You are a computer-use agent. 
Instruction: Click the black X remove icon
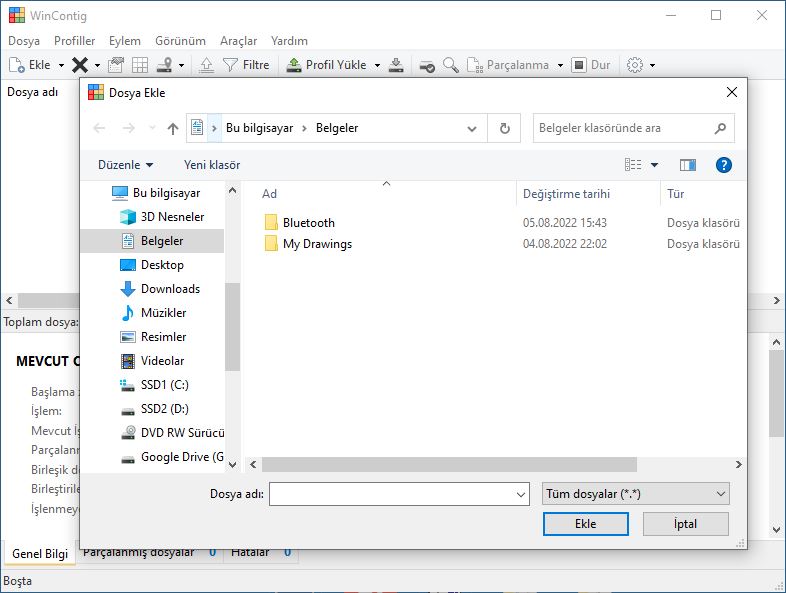(80, 65)
